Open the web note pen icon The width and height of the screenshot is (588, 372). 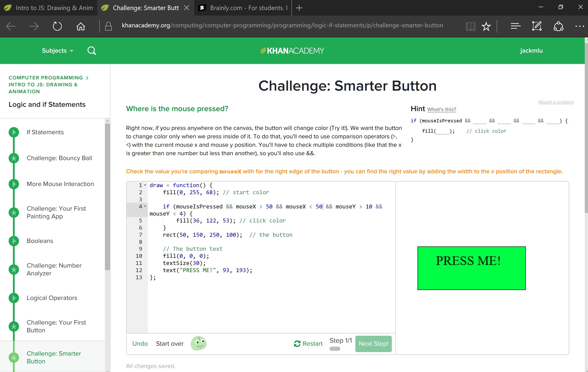pyautogui.click(x=537, y=26)
